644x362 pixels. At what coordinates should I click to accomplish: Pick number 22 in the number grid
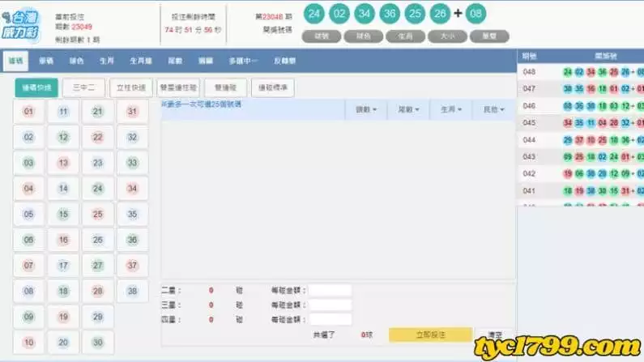point(97,137)
